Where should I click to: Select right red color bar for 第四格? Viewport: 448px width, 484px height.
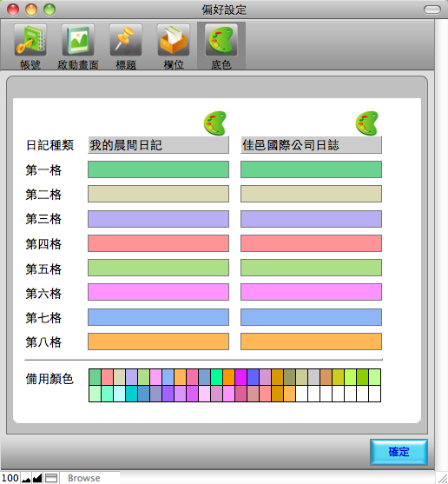point(311,243)
